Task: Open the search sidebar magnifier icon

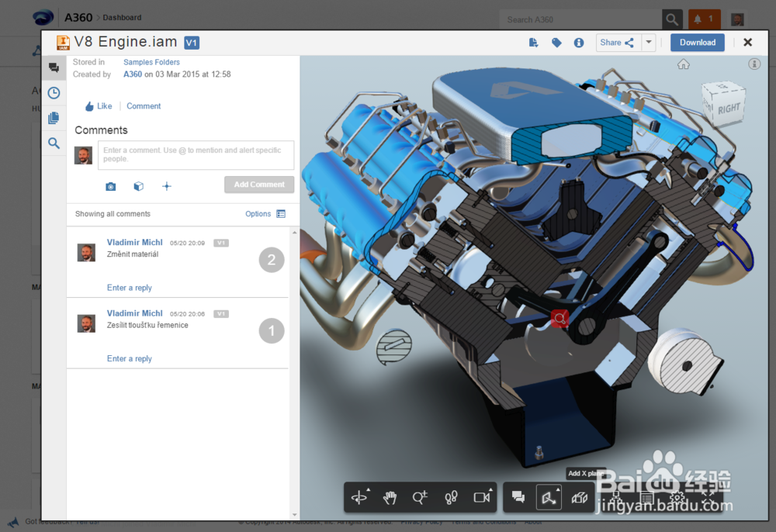Action: click(54, 143)
